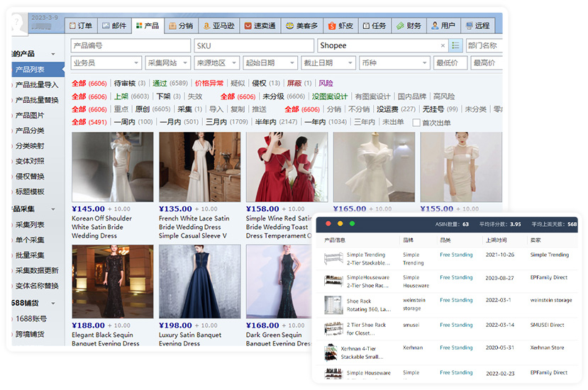Screen dimensions: 588x390
Task: Open French White Lace Satin dress thumbnail
Action: click(x=200, y=167)
